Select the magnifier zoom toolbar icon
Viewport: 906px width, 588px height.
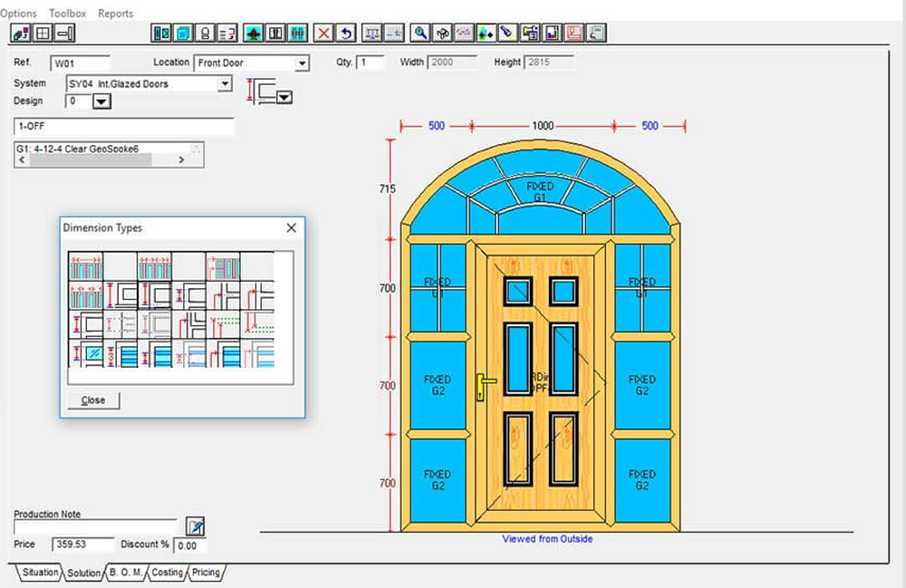pos(420,33)
